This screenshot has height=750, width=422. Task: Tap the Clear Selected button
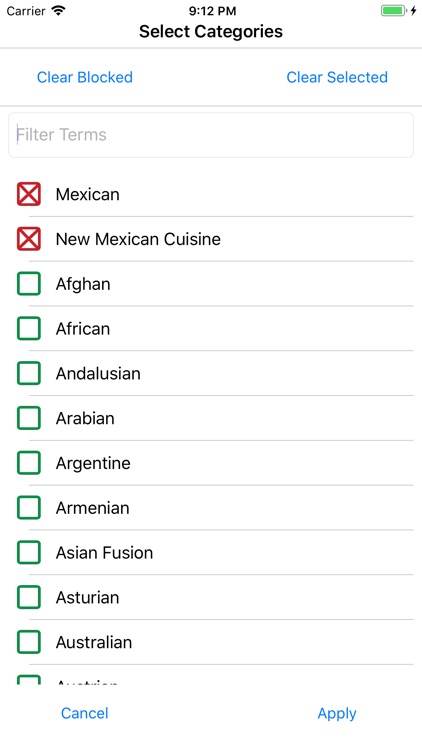(337, 77)
